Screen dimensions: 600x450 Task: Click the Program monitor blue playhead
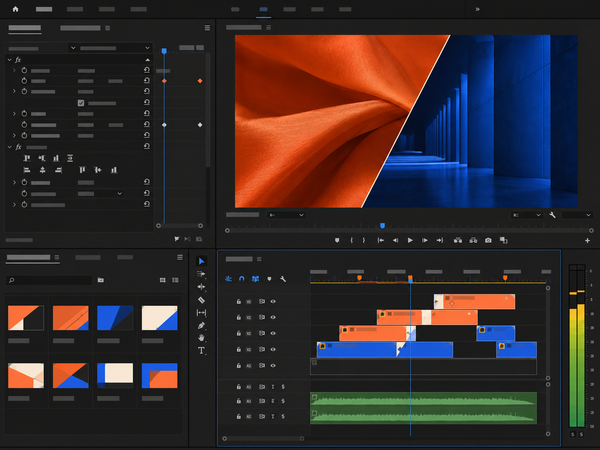[382, 226]
